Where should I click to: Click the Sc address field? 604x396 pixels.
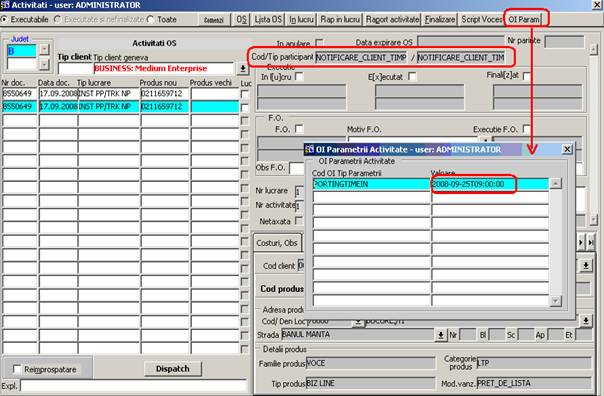pos(526,335)
